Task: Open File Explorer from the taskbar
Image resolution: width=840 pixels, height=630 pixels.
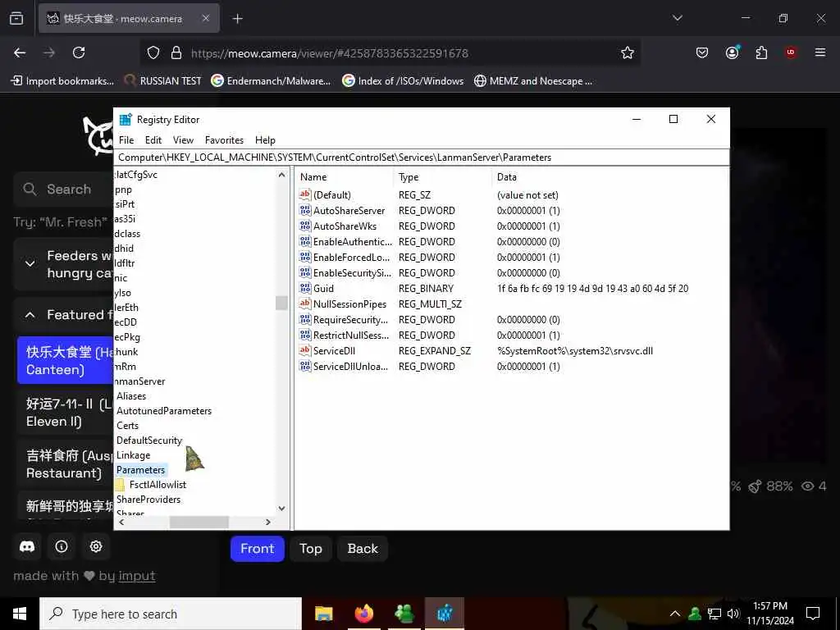Action: click(x=323, y=614)
